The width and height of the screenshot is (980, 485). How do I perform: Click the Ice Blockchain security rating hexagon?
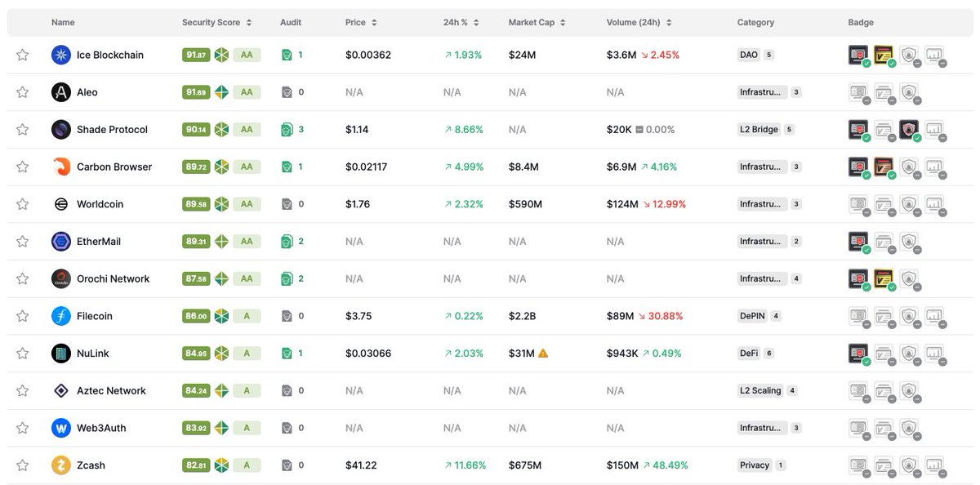click(221, 56)
